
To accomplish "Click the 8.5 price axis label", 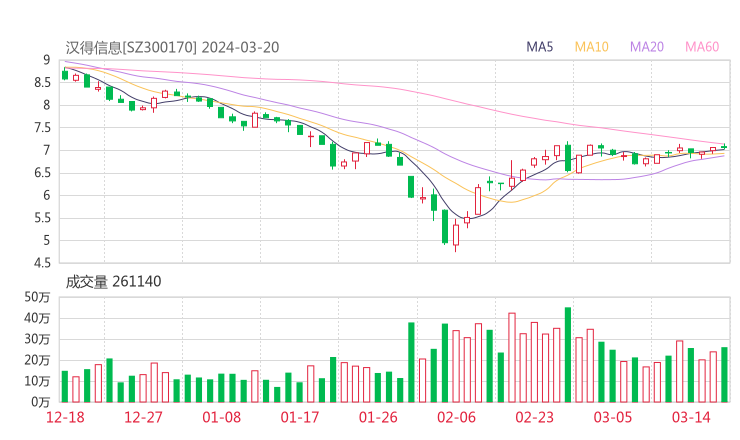I will point(42,83).
